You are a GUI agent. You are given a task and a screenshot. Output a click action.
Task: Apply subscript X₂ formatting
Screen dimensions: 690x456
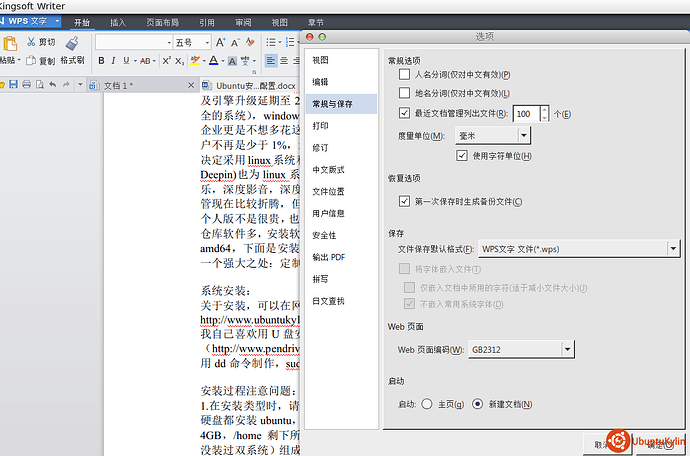180,61
